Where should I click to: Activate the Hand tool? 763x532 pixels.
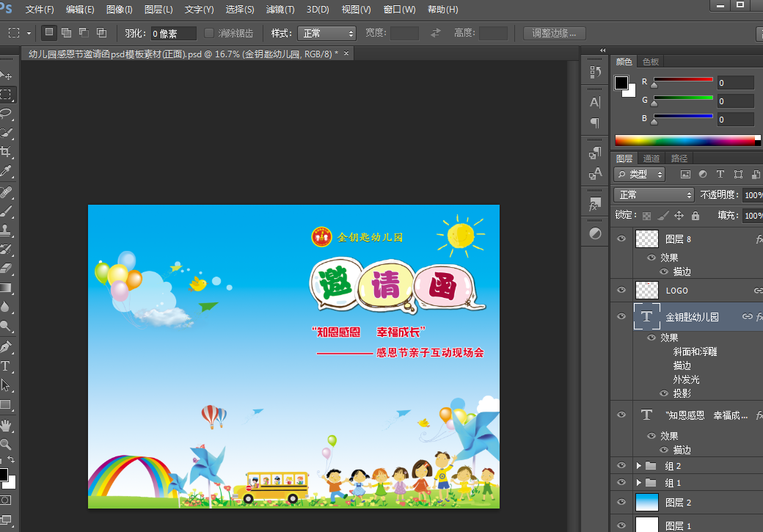point(6,425)
